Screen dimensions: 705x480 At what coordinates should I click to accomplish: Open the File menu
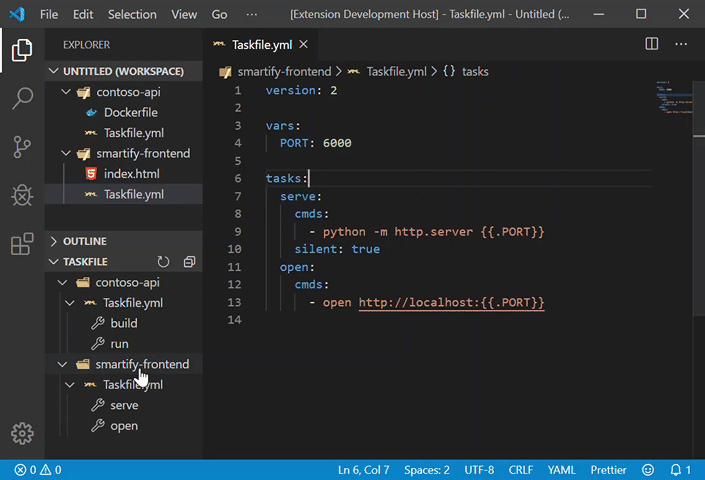(49, 14)
